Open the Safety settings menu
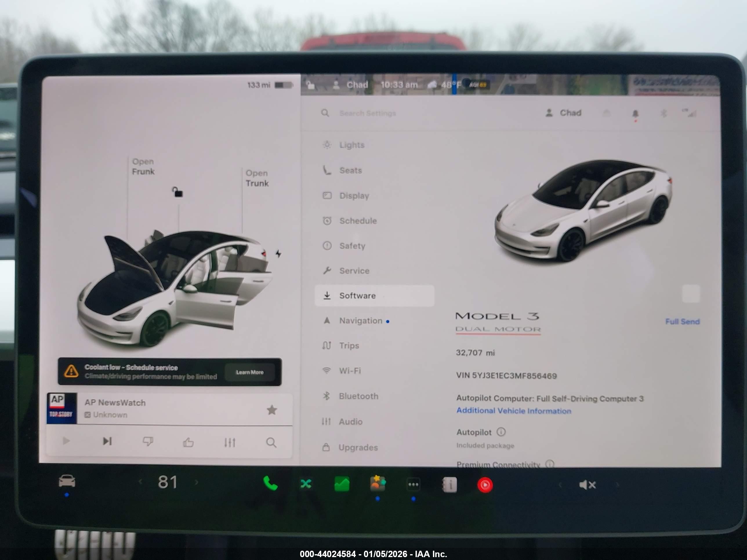The height and width of the screenshot is (560, 747). 352,246
